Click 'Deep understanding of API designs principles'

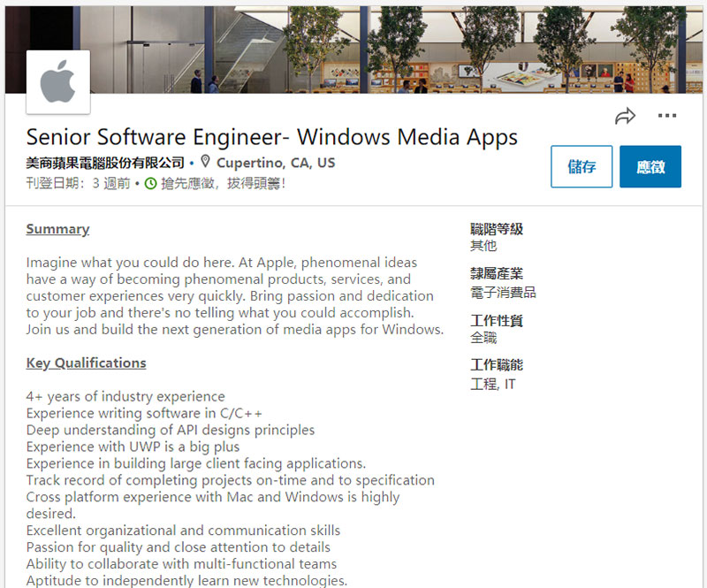171,430
